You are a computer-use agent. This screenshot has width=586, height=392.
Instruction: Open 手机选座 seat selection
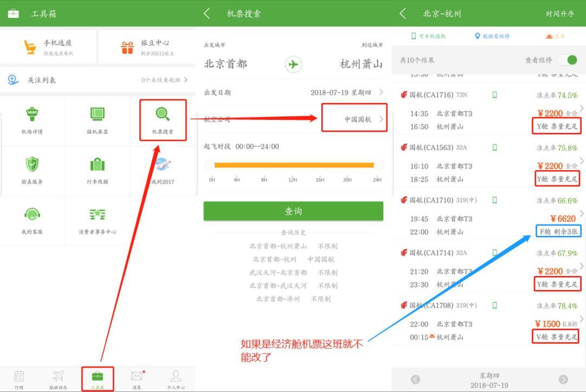pos(49,47)
